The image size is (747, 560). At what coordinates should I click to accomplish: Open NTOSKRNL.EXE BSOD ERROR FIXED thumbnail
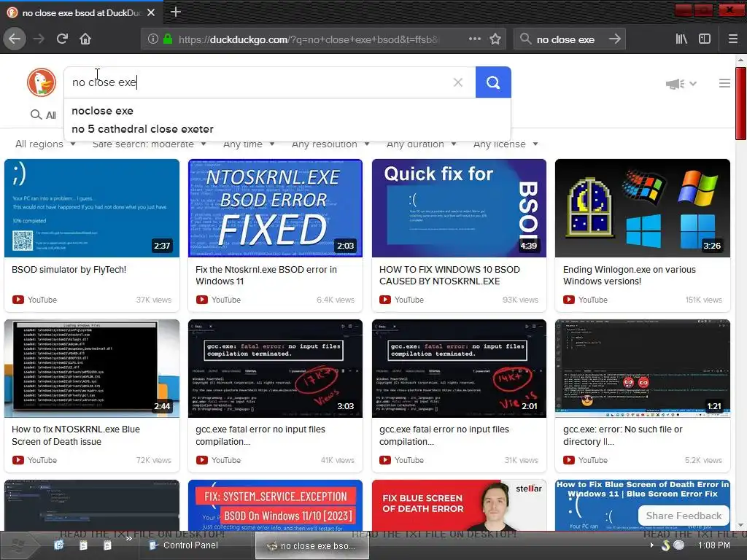tap(275, 208)
